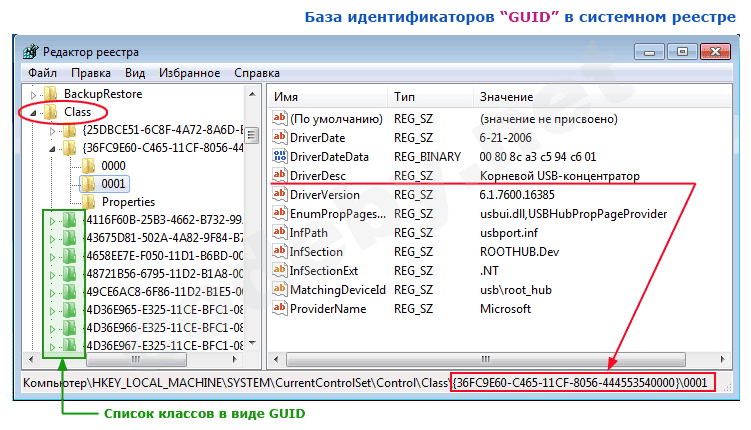Click string icon for InfPath value
This screenshot has height=430, width=751.
[280, 232]
